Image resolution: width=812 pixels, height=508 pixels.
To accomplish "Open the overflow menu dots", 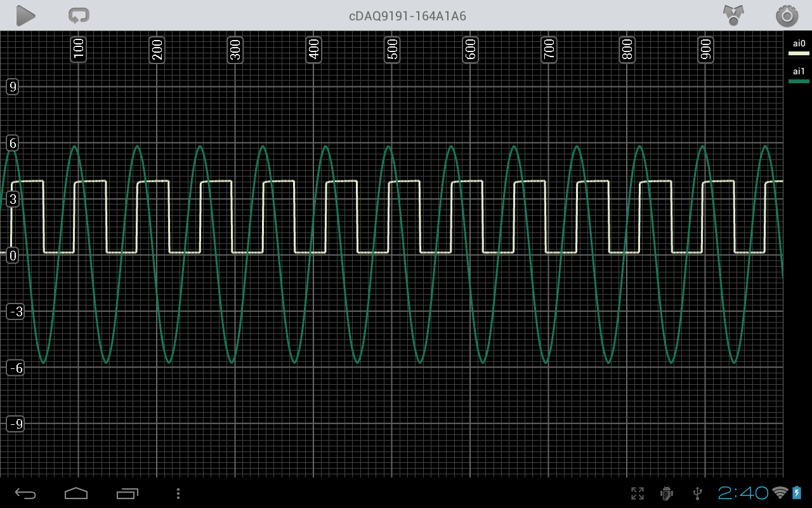I will point(178,493).
